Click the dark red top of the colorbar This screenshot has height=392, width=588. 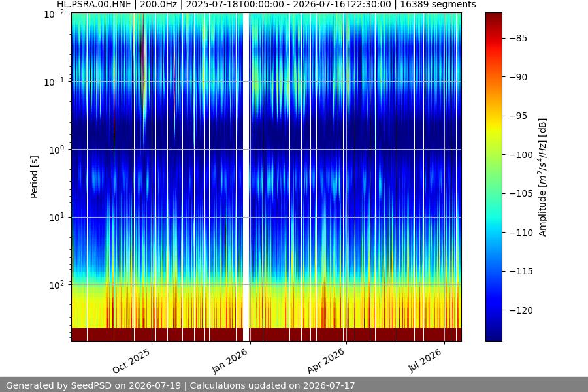tap(493, 19)
